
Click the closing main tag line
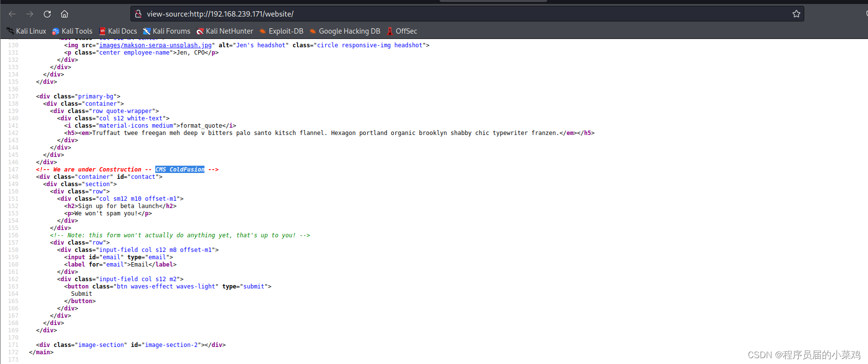coord(41,352)
